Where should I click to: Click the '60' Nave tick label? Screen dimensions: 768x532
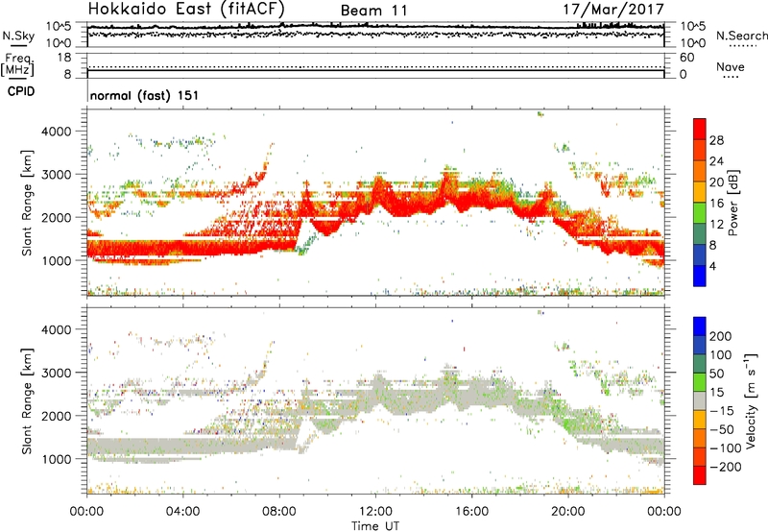pyautogui.click(x=686, y=58)
